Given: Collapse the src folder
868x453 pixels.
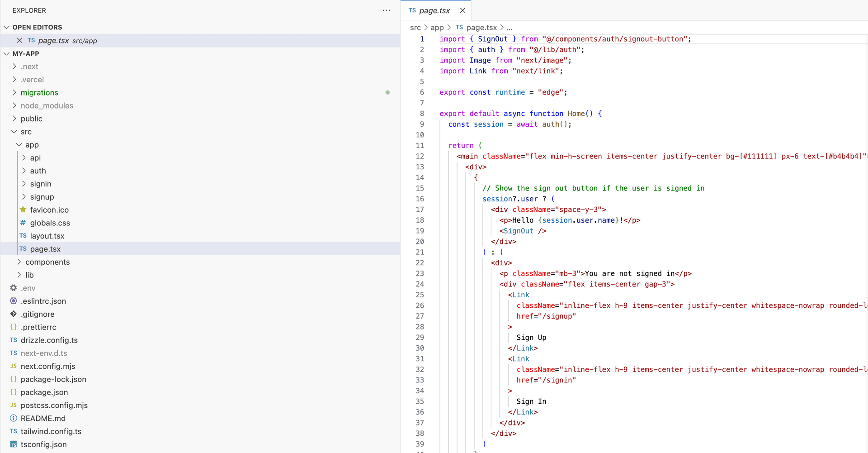Looking at the screenshot, I should coord(14,132).
